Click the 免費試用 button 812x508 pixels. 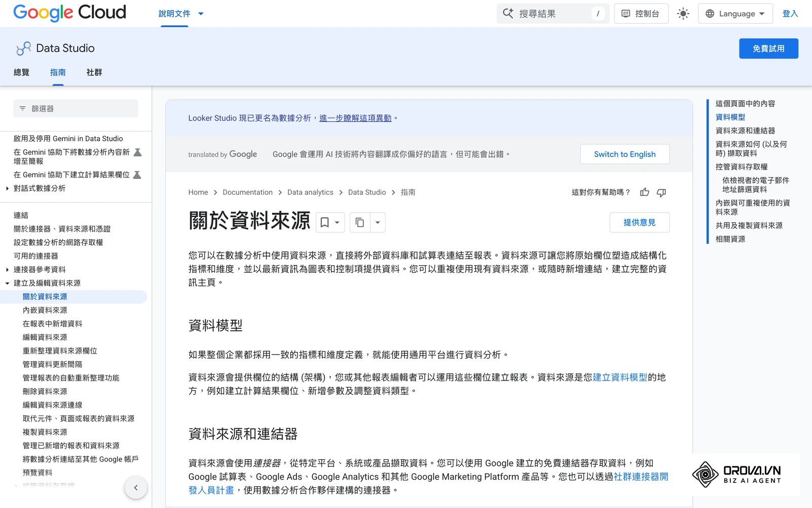tap(768, 49)
